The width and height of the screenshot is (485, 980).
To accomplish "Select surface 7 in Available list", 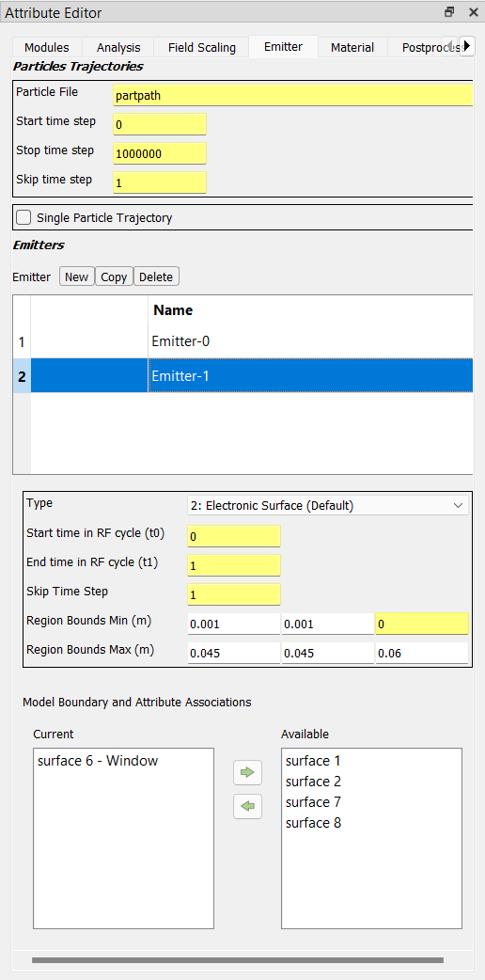I will pos(313,802).
